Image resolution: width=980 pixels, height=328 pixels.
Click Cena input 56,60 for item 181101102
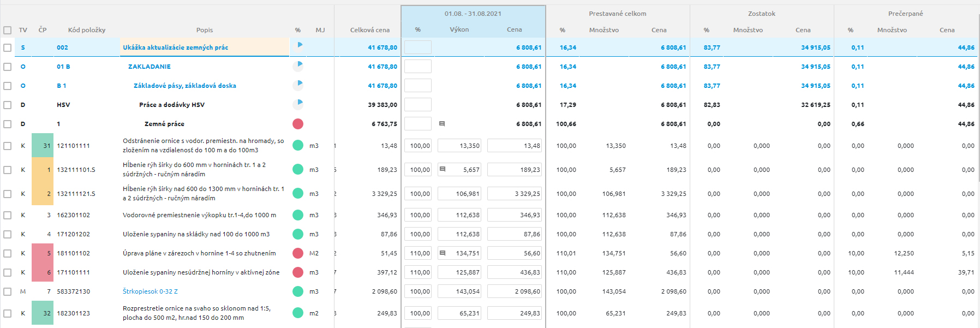(515, 253)
